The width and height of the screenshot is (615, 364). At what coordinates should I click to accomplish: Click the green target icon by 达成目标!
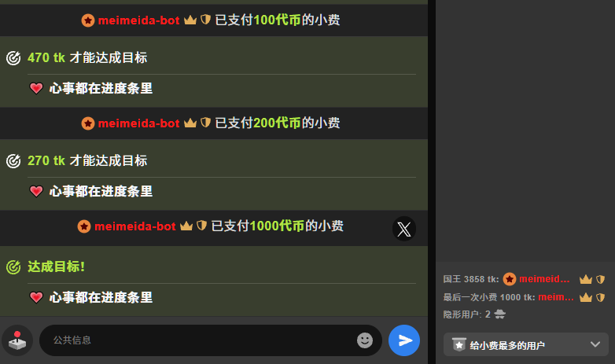pos(13,267)
